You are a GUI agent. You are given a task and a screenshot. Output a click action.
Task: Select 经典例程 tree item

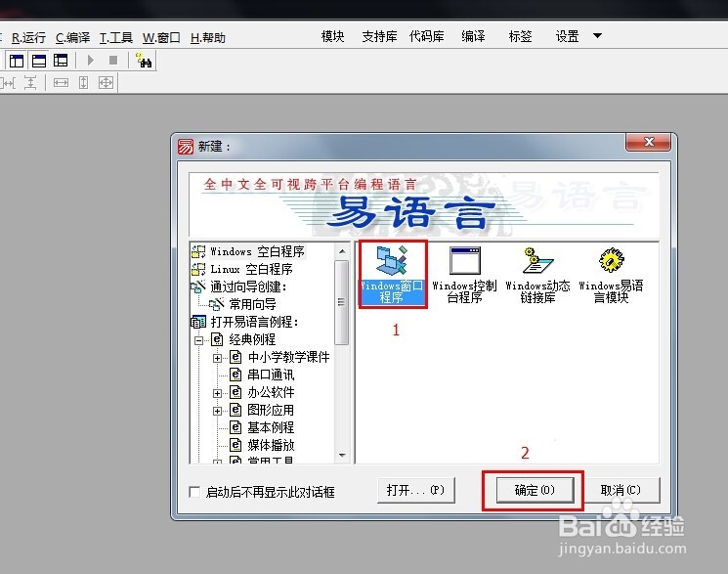[x=252, y=339]
